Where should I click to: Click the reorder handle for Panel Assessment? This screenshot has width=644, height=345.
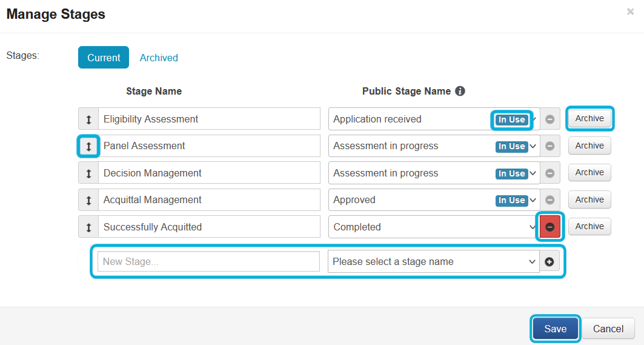[88, 146]
